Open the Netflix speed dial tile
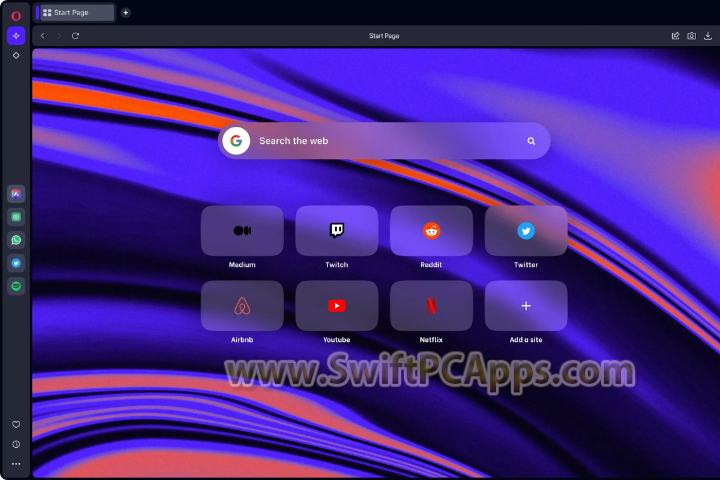Screen dimensions: 720x480 click(431, 305)
